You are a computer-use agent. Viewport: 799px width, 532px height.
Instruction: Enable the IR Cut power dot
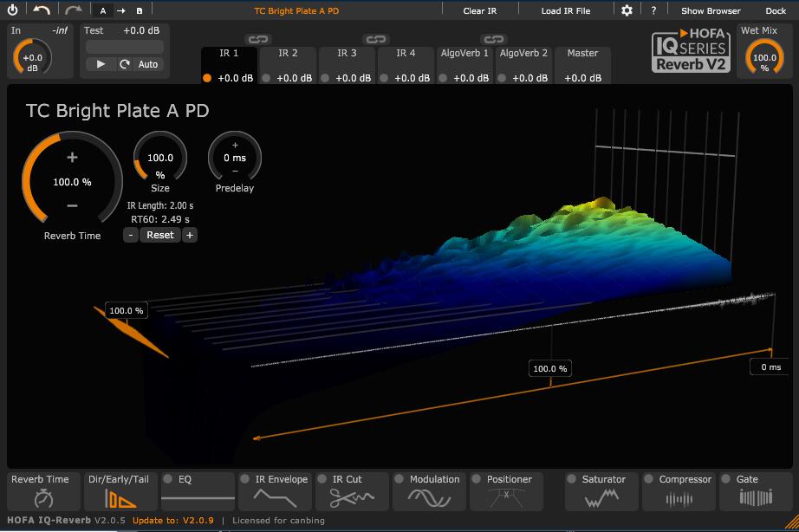tap(322, 479)
